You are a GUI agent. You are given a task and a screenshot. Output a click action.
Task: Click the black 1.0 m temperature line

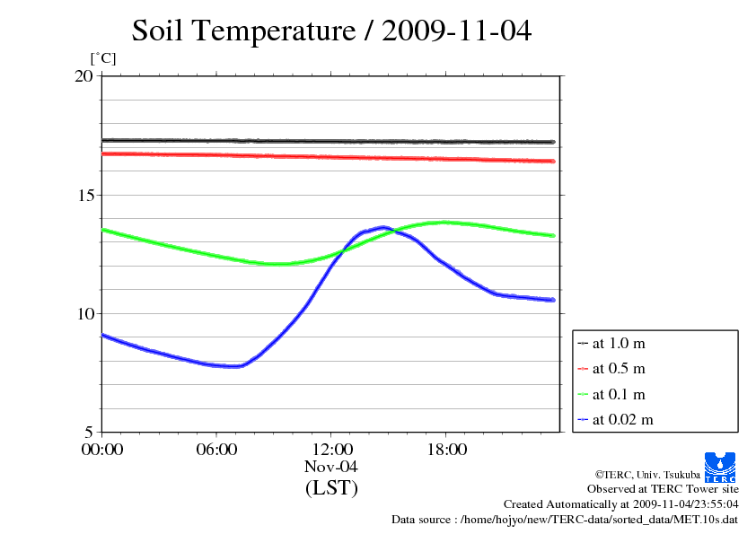tap(328, 141)
